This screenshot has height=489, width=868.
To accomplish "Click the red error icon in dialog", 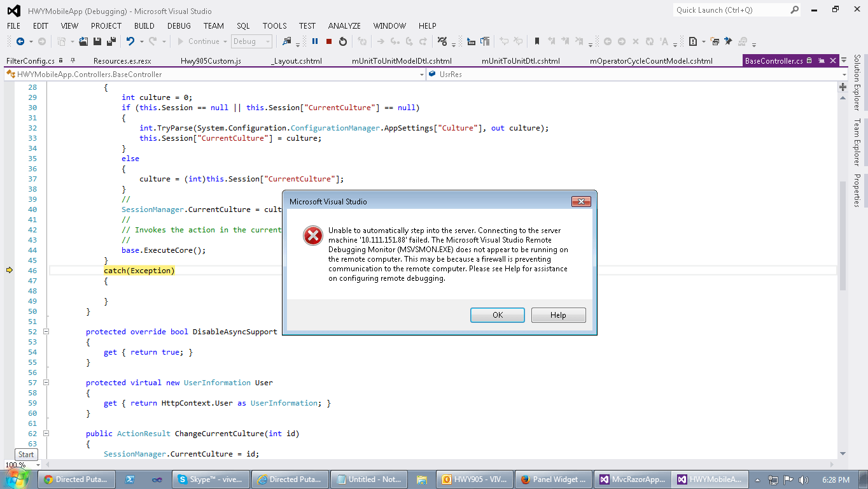I will click(x=313, y=236).
